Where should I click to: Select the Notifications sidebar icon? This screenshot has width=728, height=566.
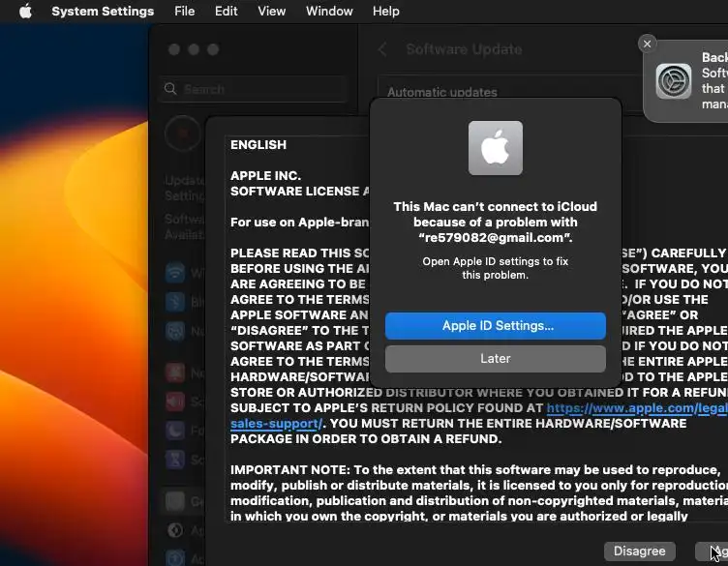click(x=175, y=372)
